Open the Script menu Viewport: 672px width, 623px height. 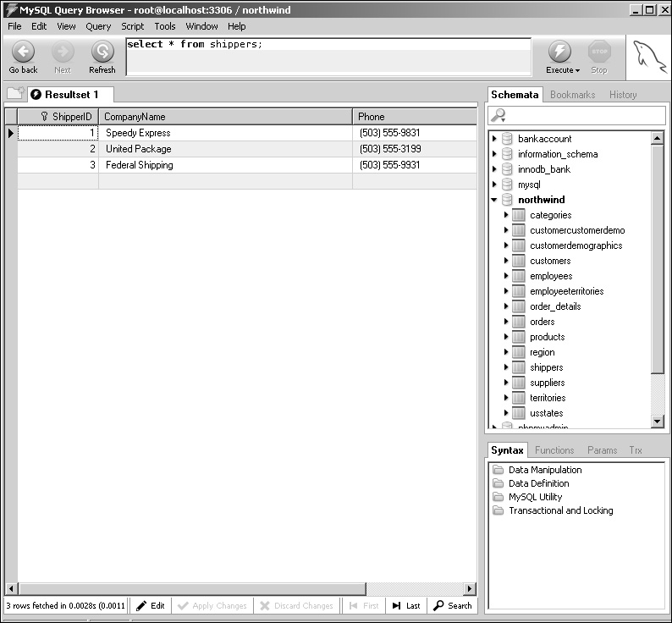132,26
